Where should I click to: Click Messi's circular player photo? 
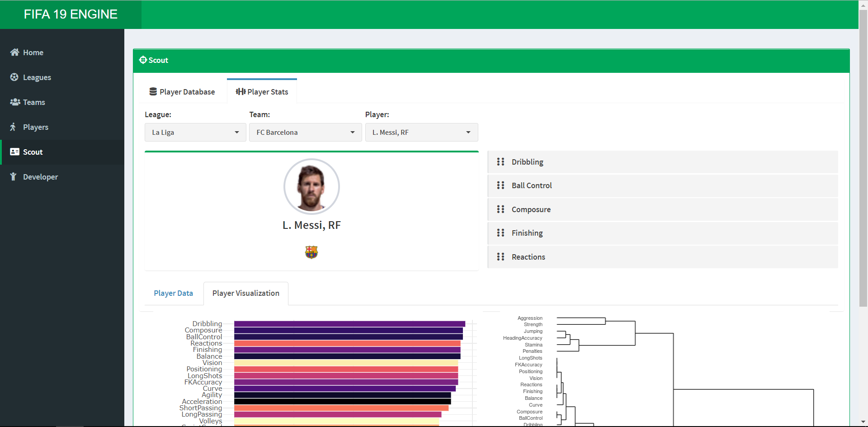(311, 186)
